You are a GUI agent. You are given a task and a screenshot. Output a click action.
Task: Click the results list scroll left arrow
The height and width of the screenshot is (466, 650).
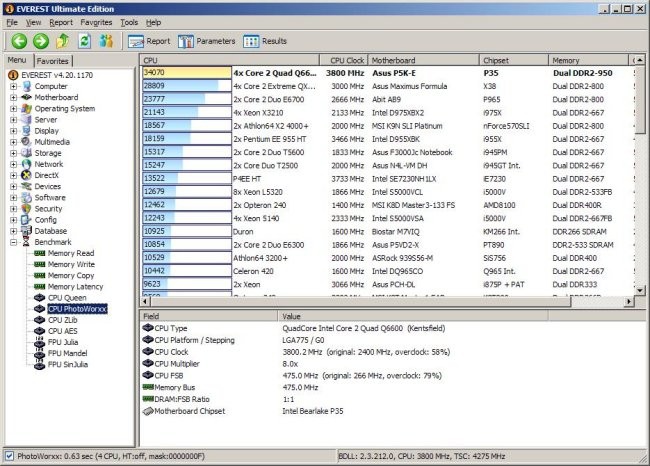tap(145, 301)
